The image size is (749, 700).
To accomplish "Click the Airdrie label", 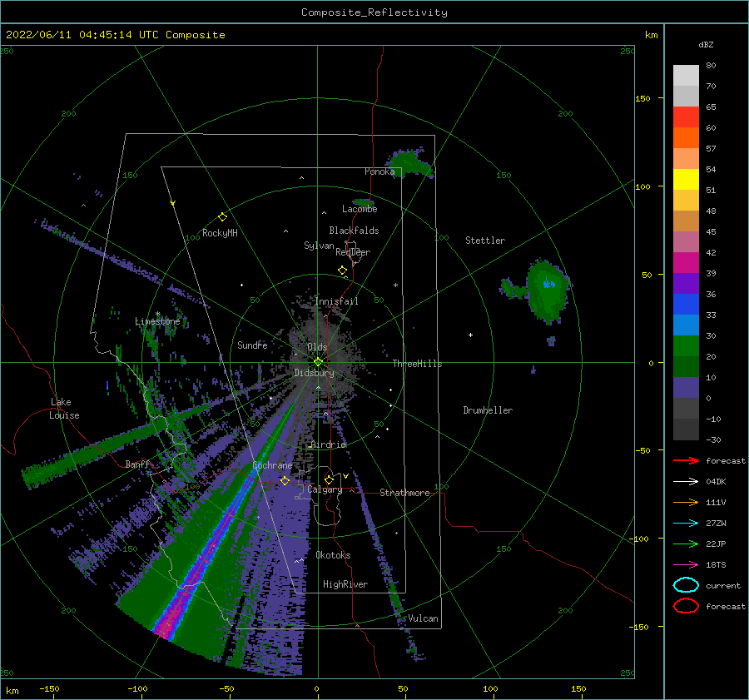I will click(x=328, y=444).
